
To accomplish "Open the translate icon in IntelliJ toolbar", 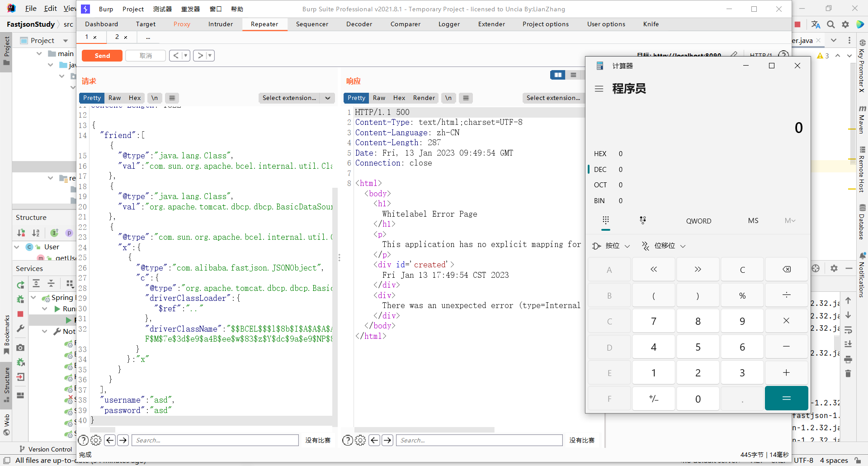I will pos(816,24).
